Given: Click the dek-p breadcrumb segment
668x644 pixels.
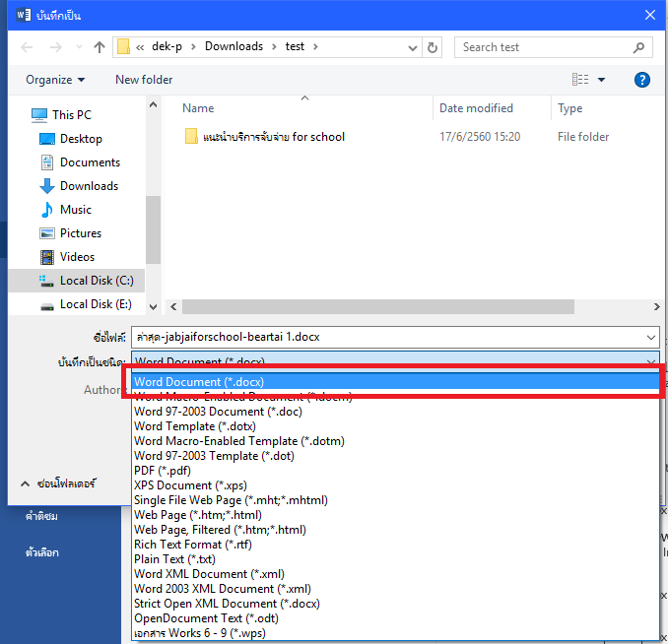Looking at the screenshot, I should tap(167, 46).
